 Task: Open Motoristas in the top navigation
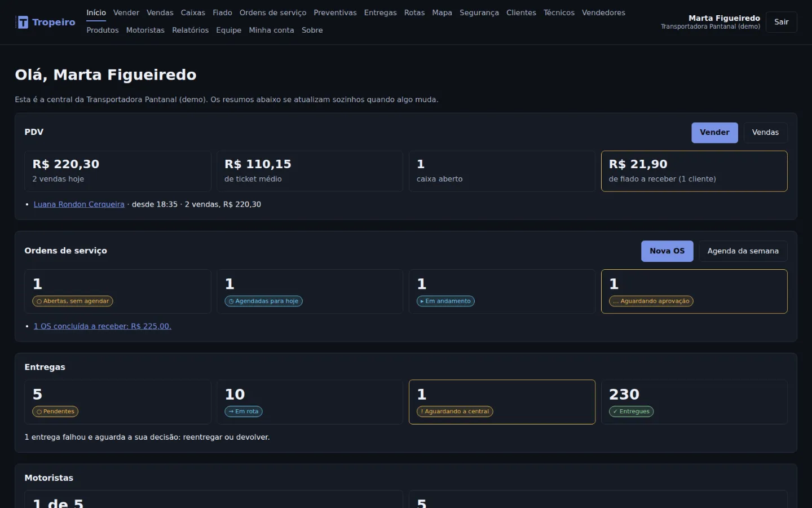(145, 30)
